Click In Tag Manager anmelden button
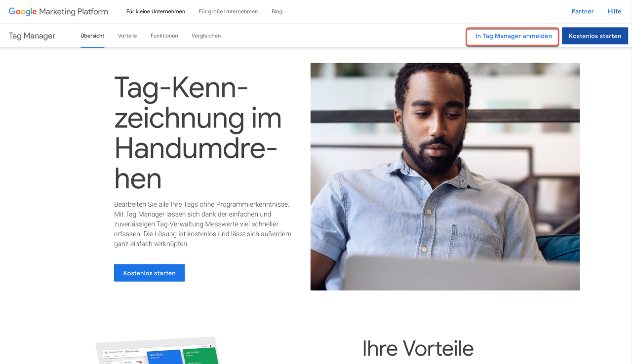Image resolution: width=632 pixels, height=364 pixels. pos(513,36)
